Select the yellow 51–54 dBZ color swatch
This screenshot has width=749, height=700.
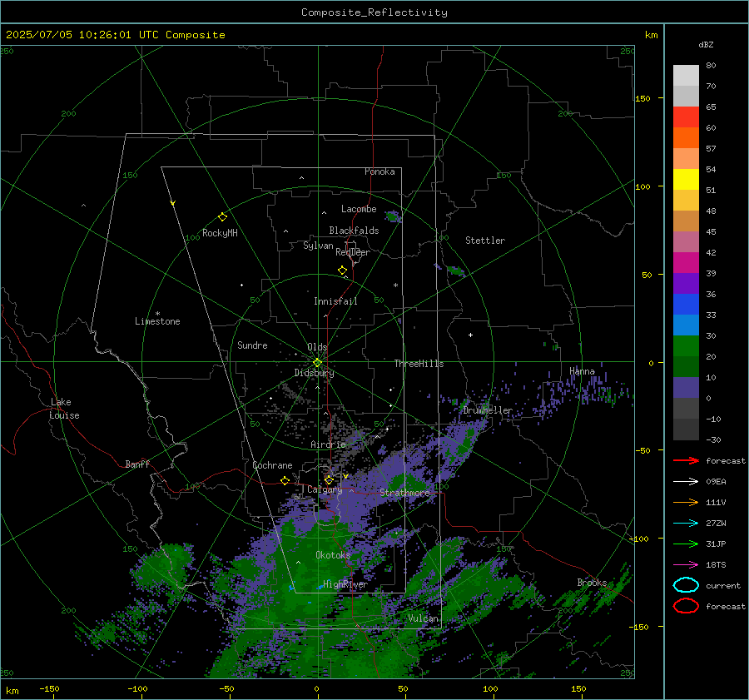[686, 180]
